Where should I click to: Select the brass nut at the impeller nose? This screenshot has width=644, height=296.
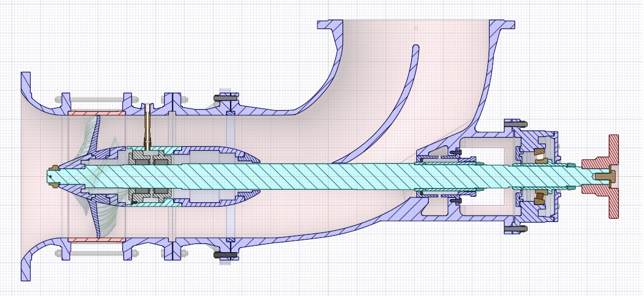coord(54,176)
